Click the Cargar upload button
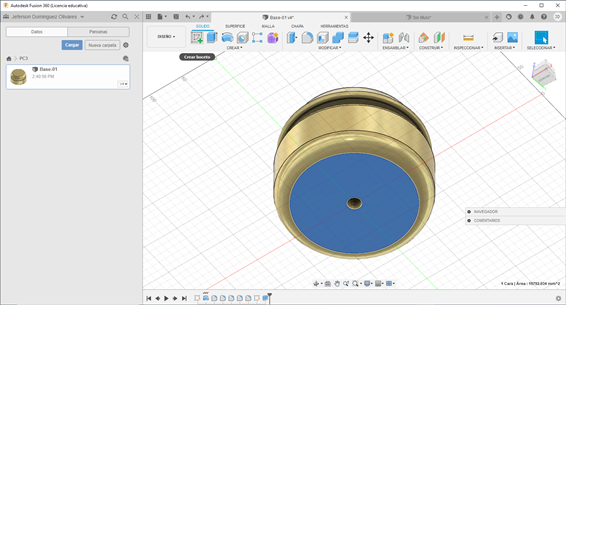 tap(72, 45)
